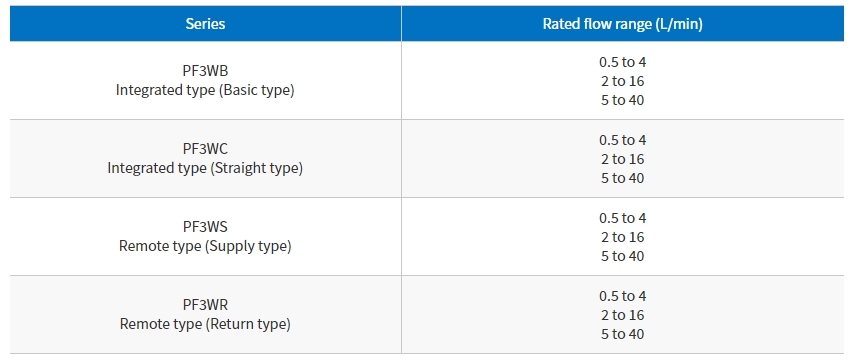Click Remote type (Return type) text
Viewport: 857px width, 362px height.
coord(205,324)
